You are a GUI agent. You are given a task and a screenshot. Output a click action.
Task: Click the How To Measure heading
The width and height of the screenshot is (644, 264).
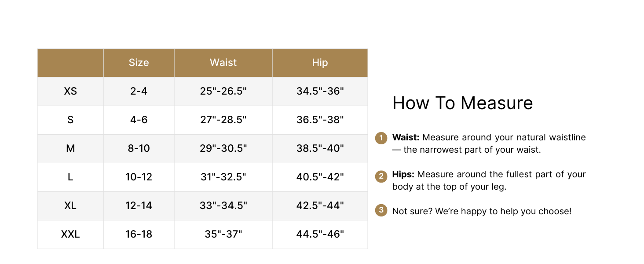coord(462,103)
